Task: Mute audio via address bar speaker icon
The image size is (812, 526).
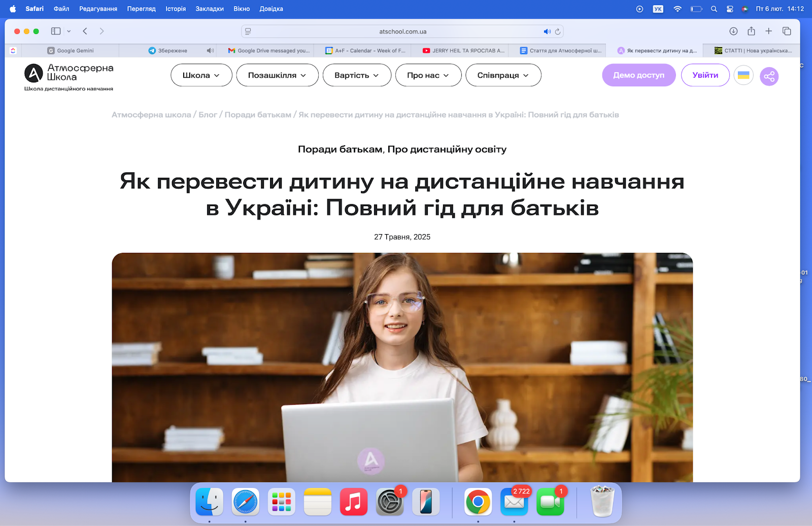Action: pyautogui.click(x=547, y=31)
